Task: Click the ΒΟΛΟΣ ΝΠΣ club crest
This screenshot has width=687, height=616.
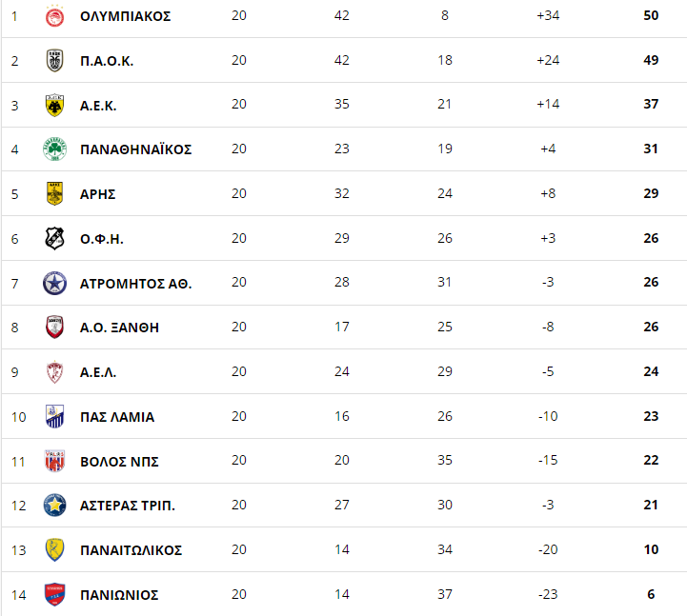Action: tap(54, 461)
